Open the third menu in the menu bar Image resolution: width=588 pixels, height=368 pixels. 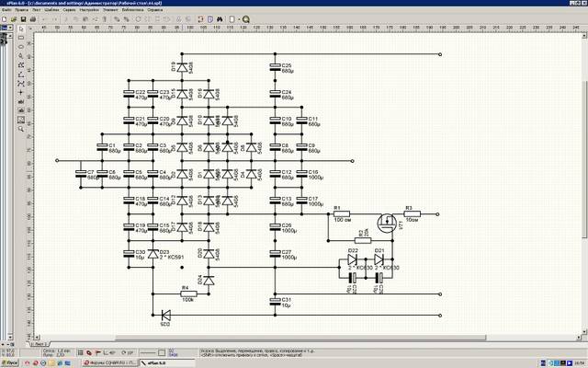[37, 10]
